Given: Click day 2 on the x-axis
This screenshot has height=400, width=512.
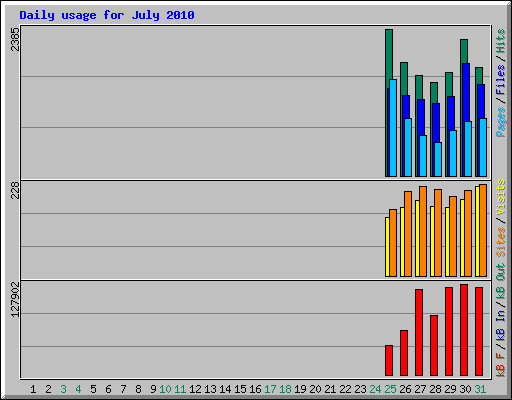Looking at the screenshot, I should click(48, 389).
